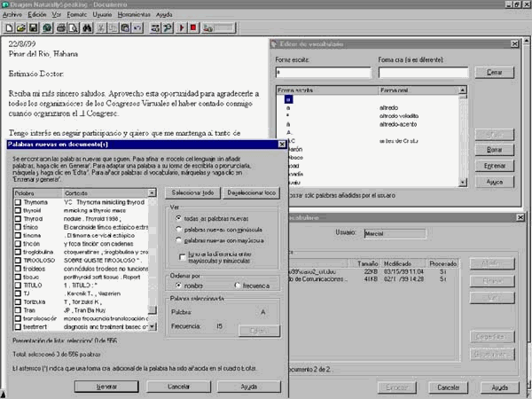
Task: Open the Archivo menu
Action: coord(12,14)
